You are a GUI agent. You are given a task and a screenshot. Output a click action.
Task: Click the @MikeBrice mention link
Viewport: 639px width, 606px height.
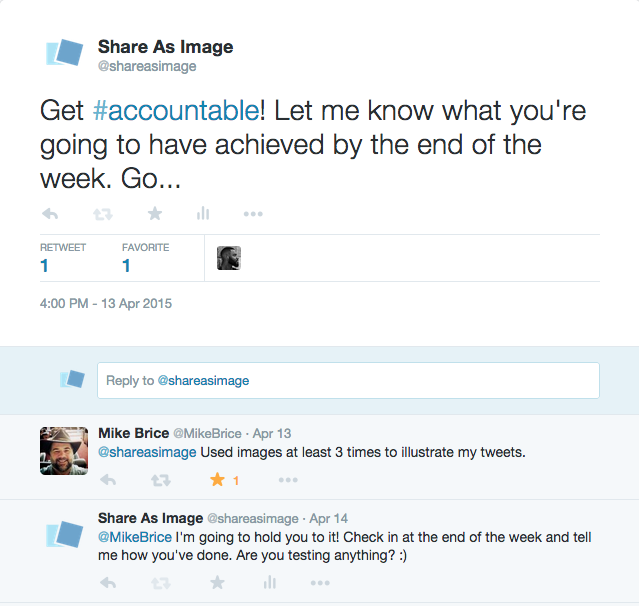coord(135,537)
